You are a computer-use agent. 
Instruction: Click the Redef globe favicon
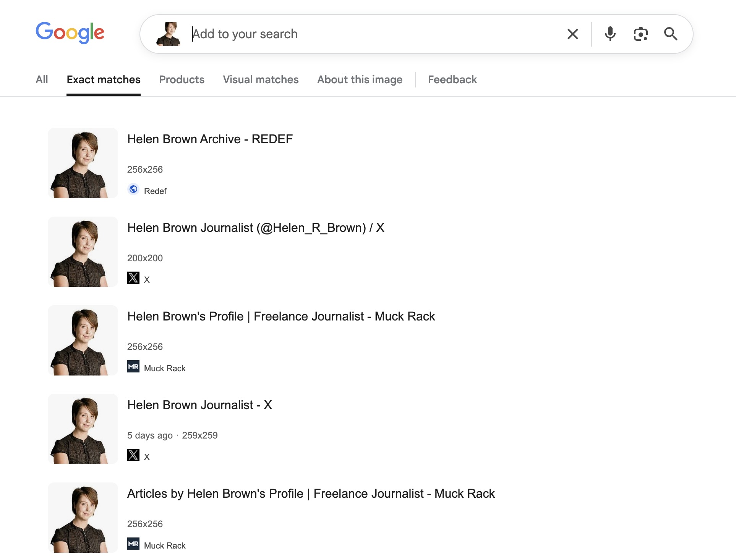133,189
